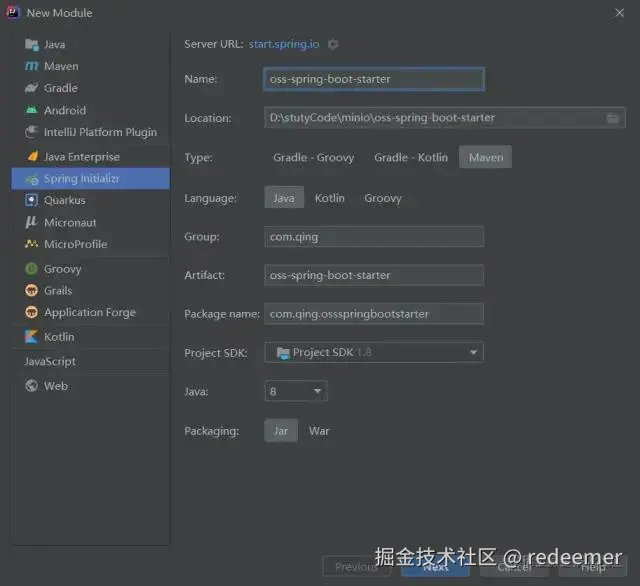Select the Java Enterprise icon
The width and height of the screenshot is (640, 586).
32,157
